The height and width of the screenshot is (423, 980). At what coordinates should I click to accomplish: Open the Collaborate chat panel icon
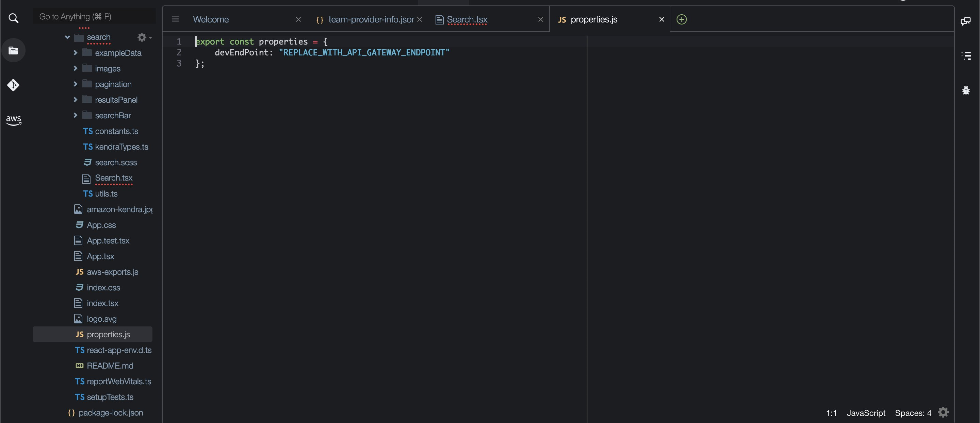tap(966, 21)
